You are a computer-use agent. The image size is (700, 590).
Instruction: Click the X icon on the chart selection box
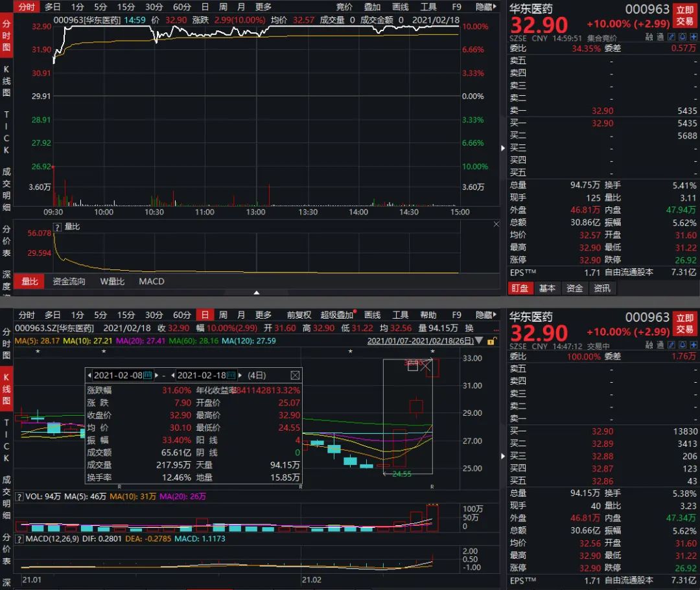tap(425, 366)
